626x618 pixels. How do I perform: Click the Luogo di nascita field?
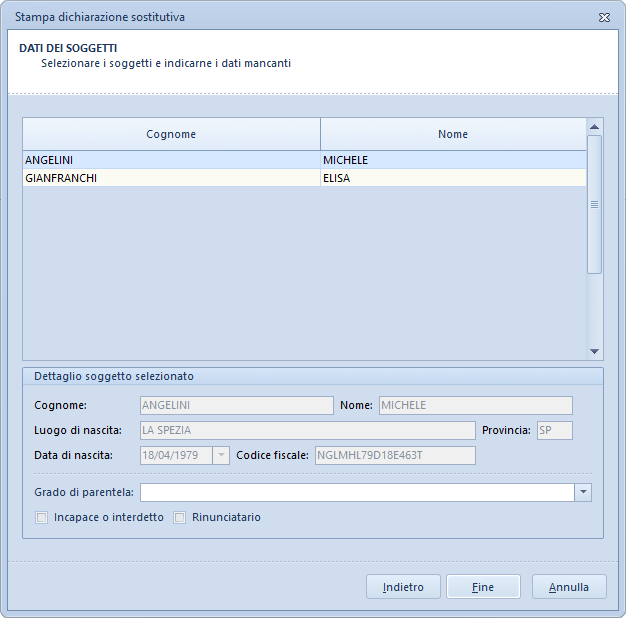307,431
